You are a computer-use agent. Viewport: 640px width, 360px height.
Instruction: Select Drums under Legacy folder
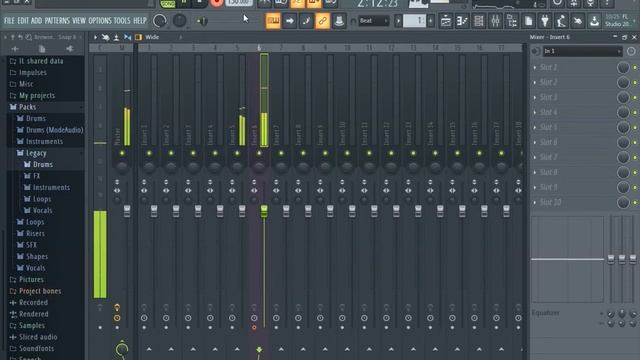(x=43, y=164)
